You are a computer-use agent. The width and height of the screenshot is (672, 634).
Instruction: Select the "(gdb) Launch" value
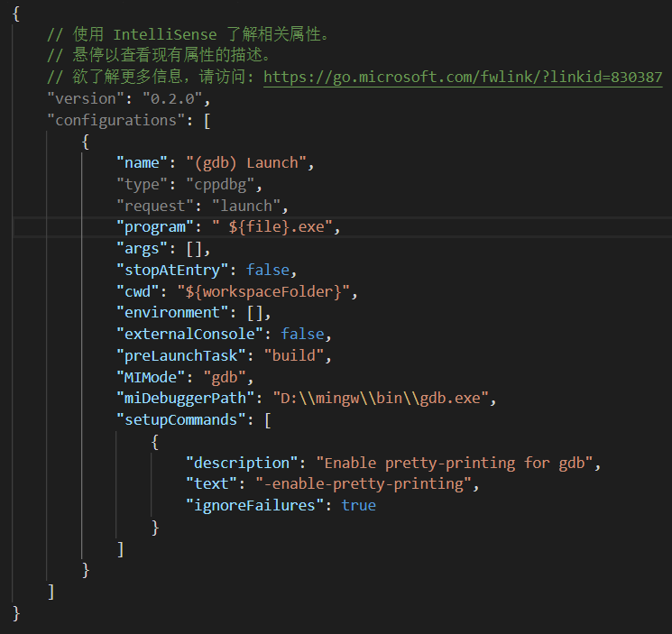[246, 162]
